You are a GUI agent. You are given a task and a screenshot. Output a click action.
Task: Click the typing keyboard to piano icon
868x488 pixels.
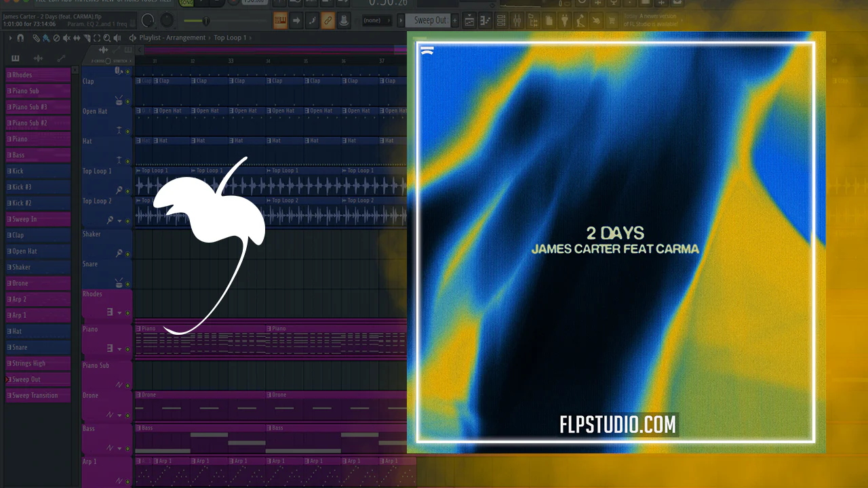(x=280, y=20)
